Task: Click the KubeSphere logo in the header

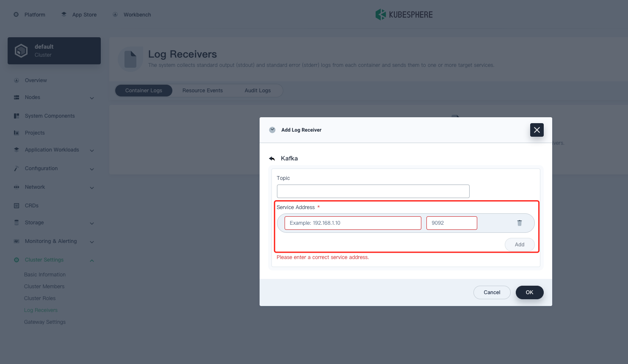Action: click(404, 14)
